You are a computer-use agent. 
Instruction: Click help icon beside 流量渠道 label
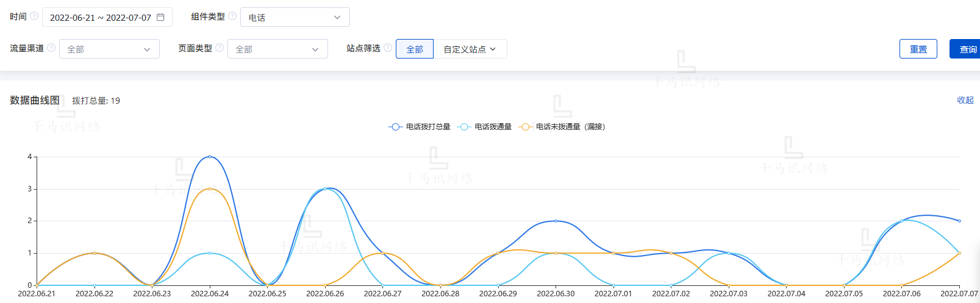click(51, 48)
